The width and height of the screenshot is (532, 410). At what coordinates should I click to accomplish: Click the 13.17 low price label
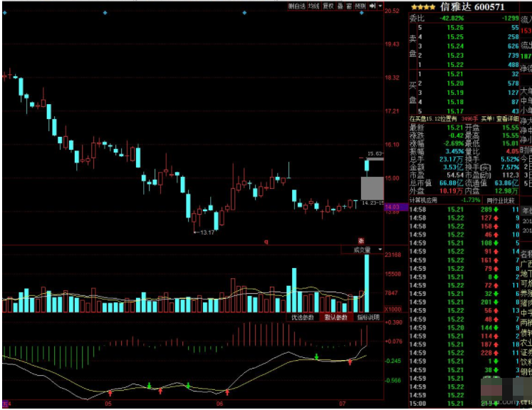point(207,232)
